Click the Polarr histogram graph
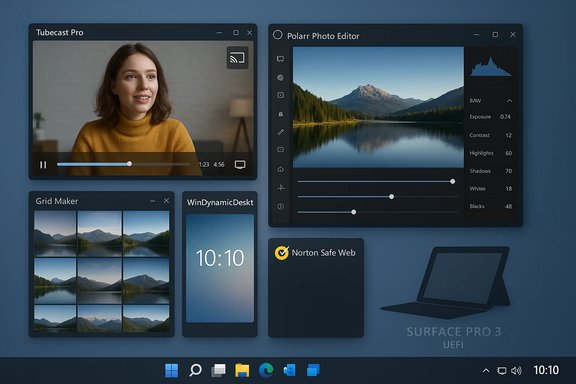This screenshot has width=576, height=384. pos(490,67)
